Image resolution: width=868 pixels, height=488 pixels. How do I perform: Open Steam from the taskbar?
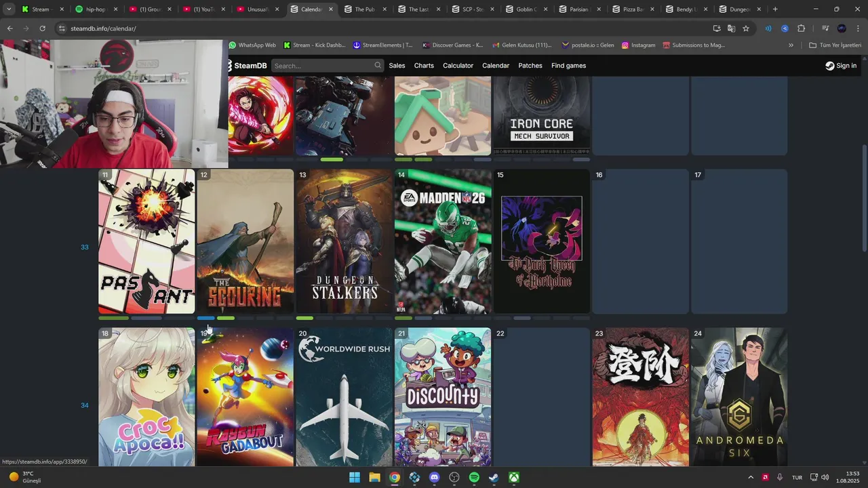click(494, 477)
